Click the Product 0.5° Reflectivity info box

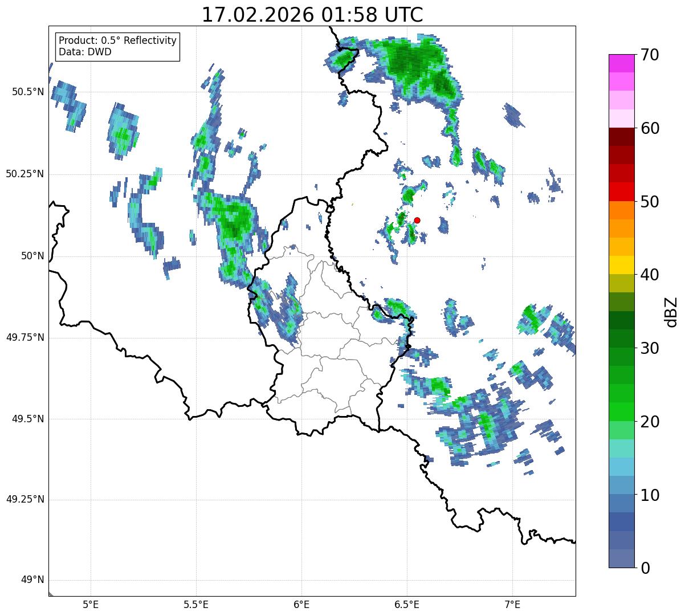(117, 46)
